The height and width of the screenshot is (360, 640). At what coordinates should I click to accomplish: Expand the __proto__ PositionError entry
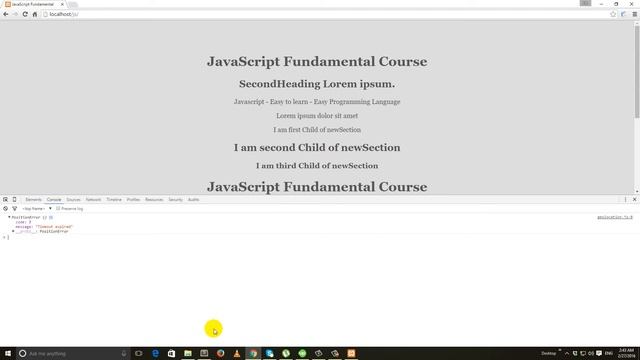[x=13, y=231]
